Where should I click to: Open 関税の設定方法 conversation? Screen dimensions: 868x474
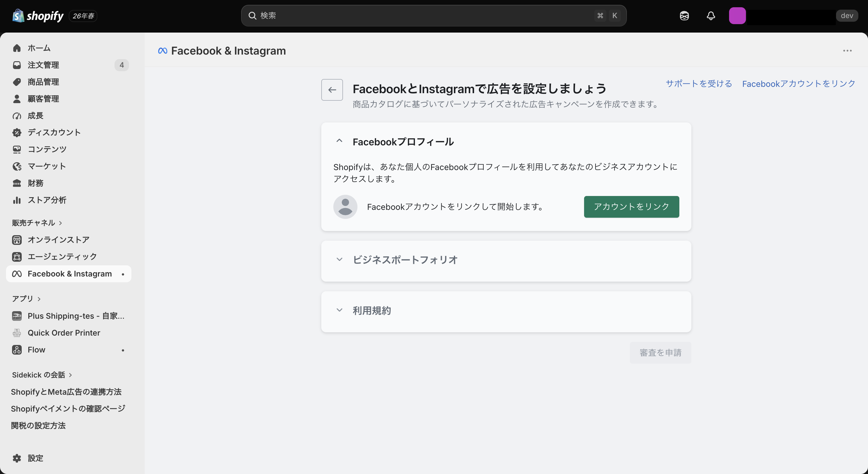pos(38,425)
